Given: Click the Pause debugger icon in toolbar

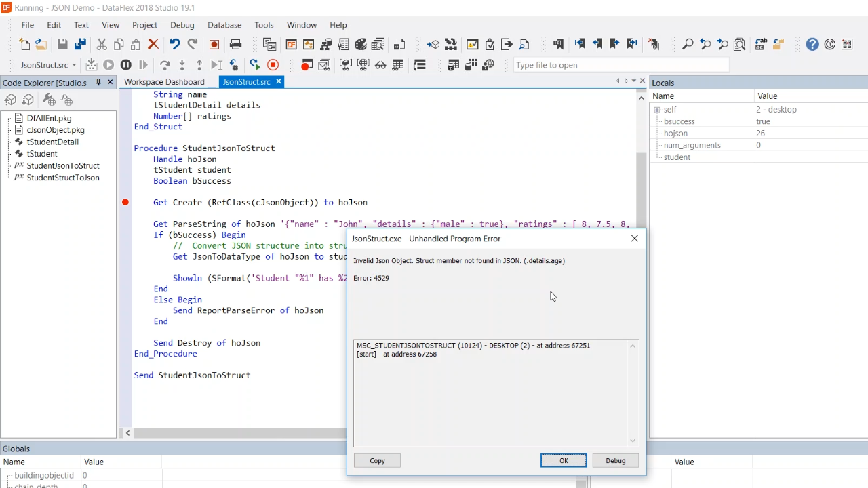Looking at the screenshot, I should [125, 65].
